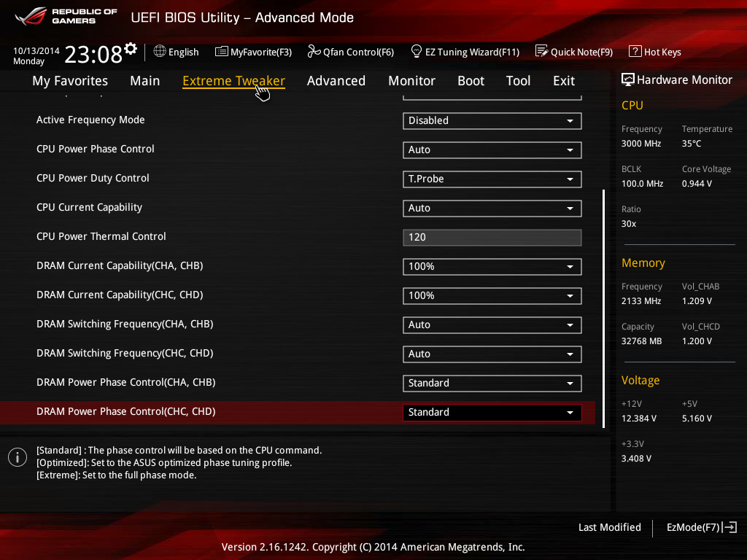Click the 10/13/2014 date text

click(x=36, y=50)
